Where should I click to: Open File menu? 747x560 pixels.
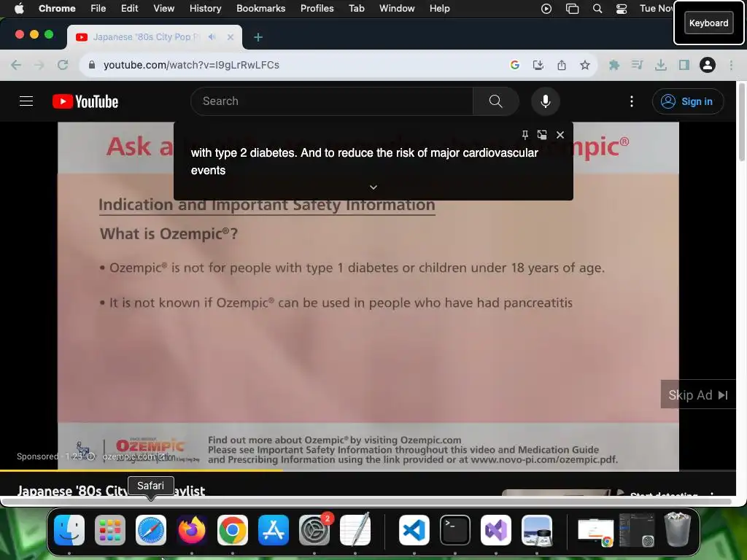click(98, 8)
